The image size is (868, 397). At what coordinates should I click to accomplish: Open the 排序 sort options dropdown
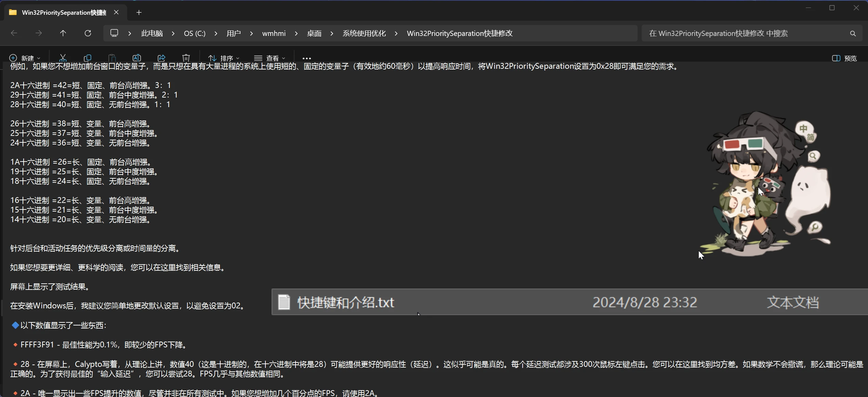[x=224, y=57]
